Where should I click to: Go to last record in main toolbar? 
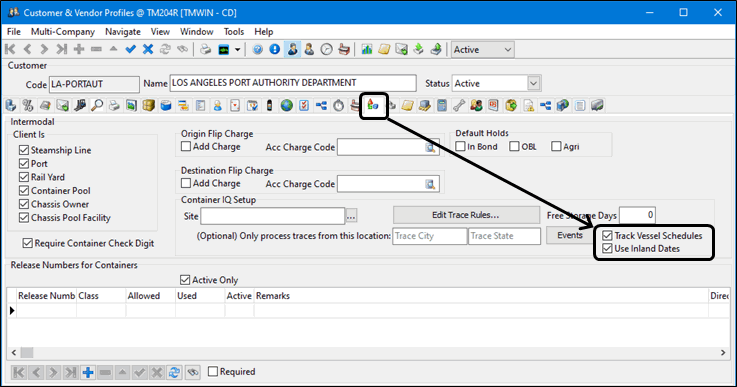pos(62,49)
